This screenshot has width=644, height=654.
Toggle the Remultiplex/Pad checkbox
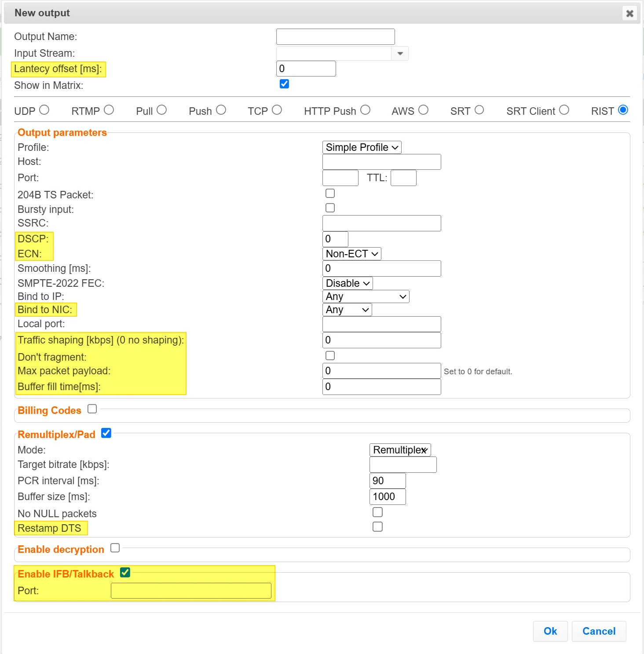[106, 433]
